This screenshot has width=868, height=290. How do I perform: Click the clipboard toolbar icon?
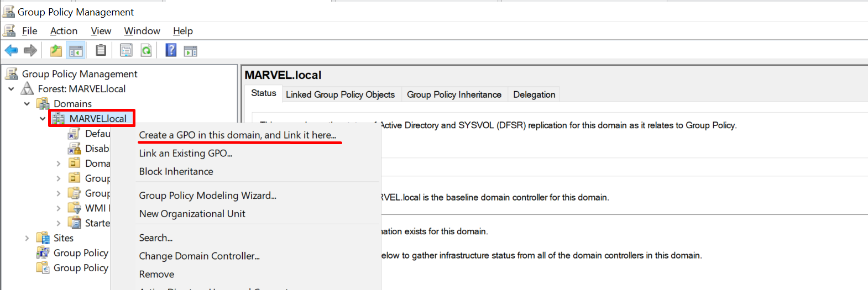coord(101,51)
